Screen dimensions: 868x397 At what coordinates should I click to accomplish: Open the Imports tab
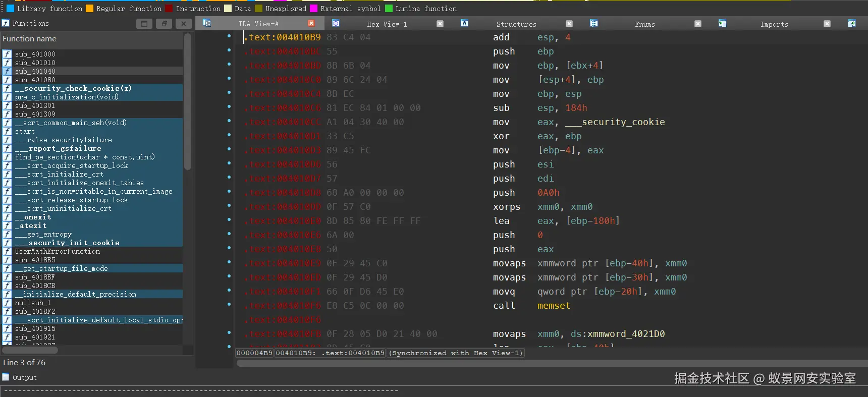(774, 24)
